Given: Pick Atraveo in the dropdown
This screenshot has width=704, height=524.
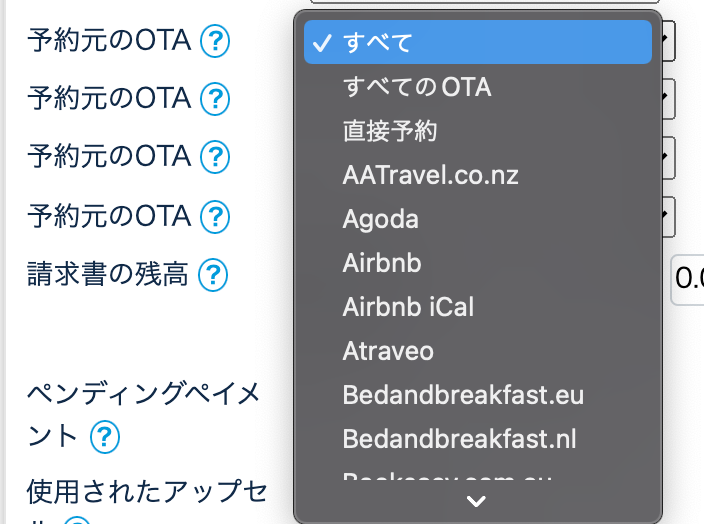Looking at the screenshot, I should [x=388, y=351].
